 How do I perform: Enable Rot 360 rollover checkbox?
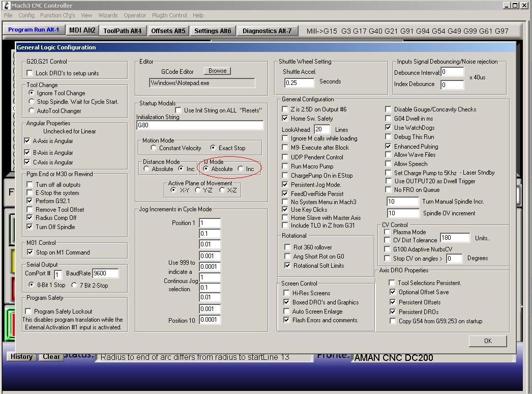pos(287,247)
